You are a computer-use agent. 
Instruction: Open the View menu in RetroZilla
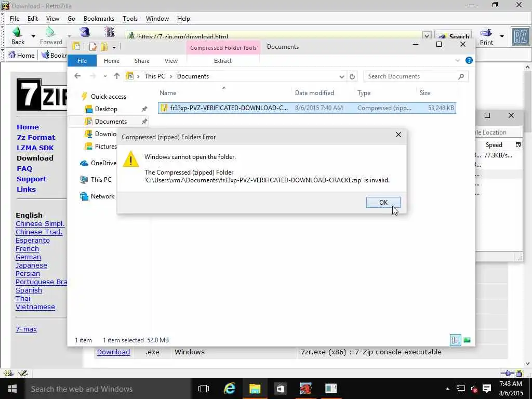pos(52,19)
